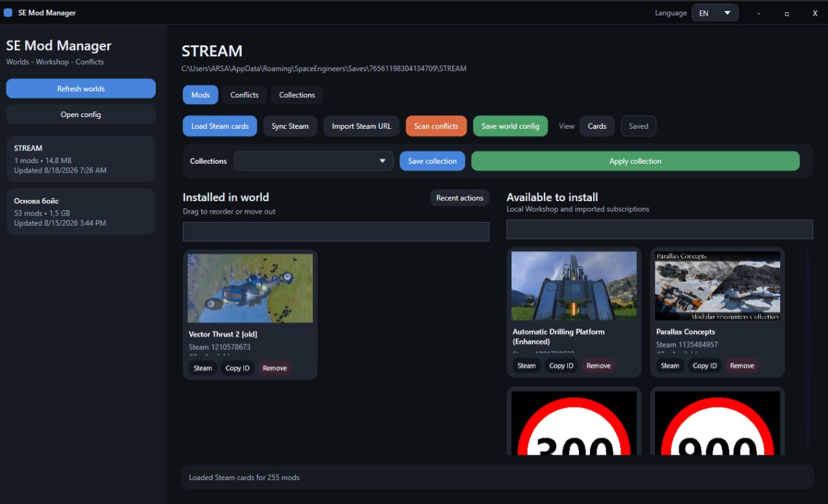Go to the Collections tab

[297, 95]
